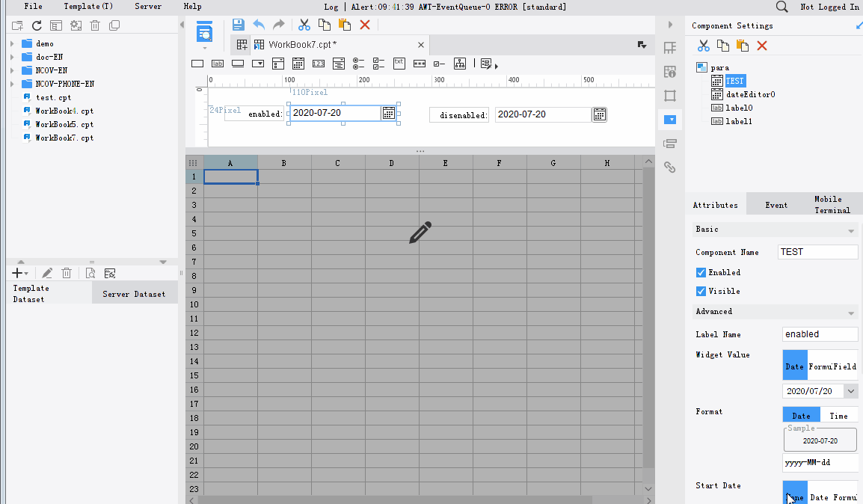Select the Password (***) widget icon
The image size is (863, 504).
click(x=420, y=64)
